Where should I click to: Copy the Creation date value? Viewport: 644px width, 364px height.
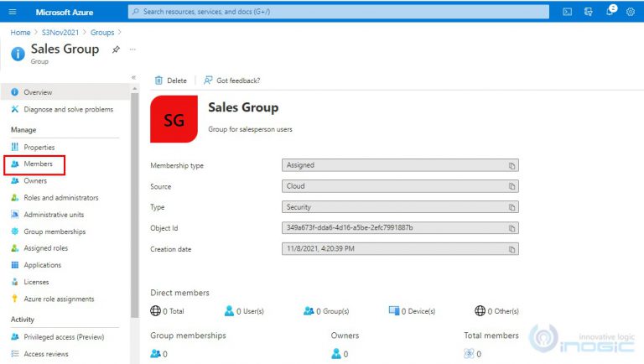coord(512,250)
